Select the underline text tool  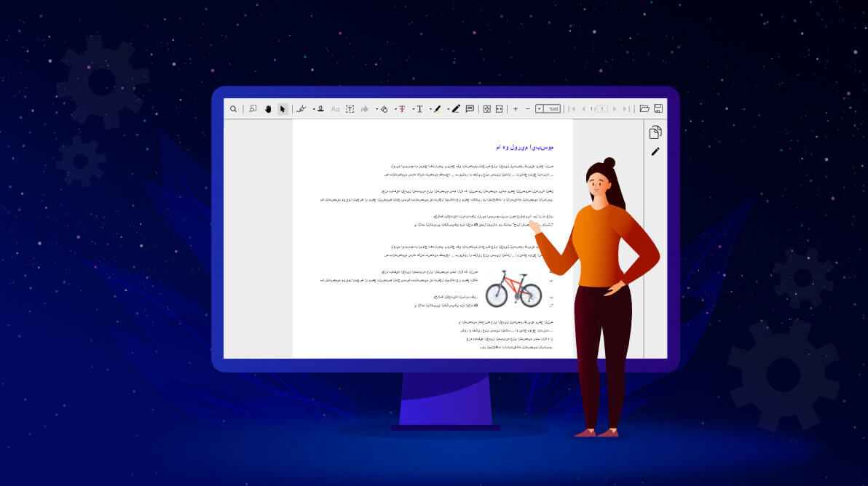(419, 109)
